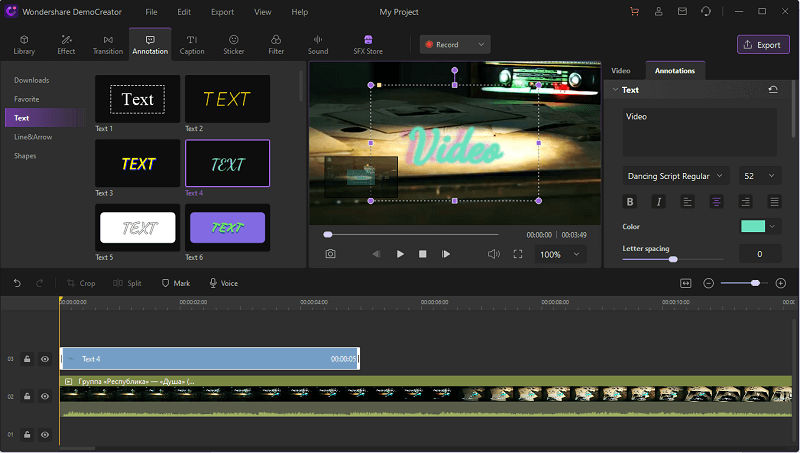Open the File menu
Screen dimensions: 800x453
152,12
